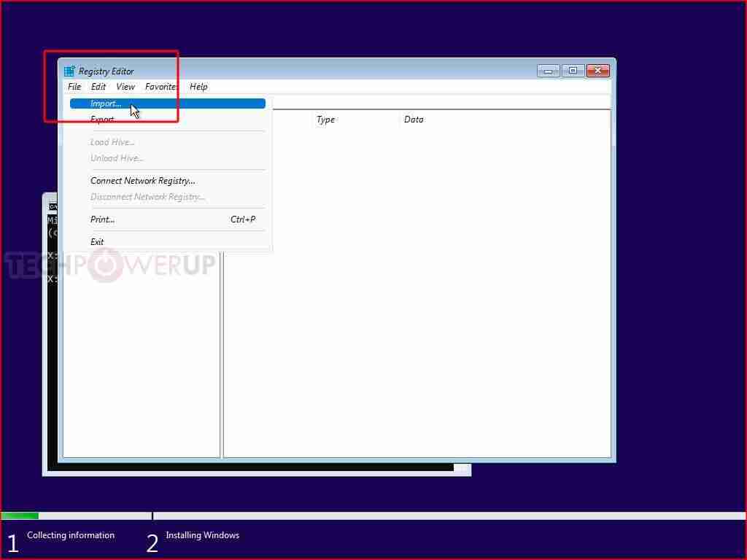The width and height of the screenshot is (747, 560).
Task: Open the Help menu
Action: pos(198,86)
